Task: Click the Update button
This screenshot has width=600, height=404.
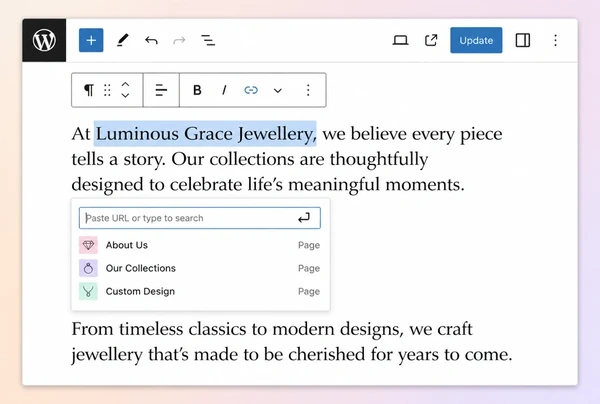Action: (476, 40)
